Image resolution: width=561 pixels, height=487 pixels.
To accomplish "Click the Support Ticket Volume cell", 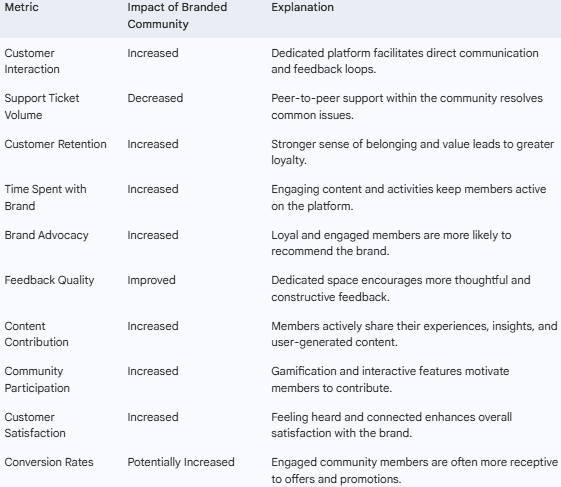I will pos(42,106).
